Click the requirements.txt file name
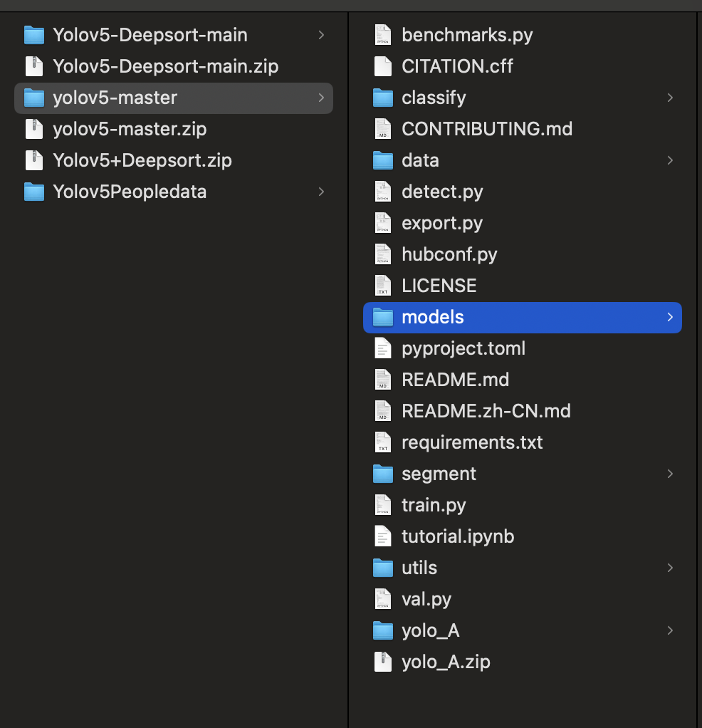 pos(472,442)
